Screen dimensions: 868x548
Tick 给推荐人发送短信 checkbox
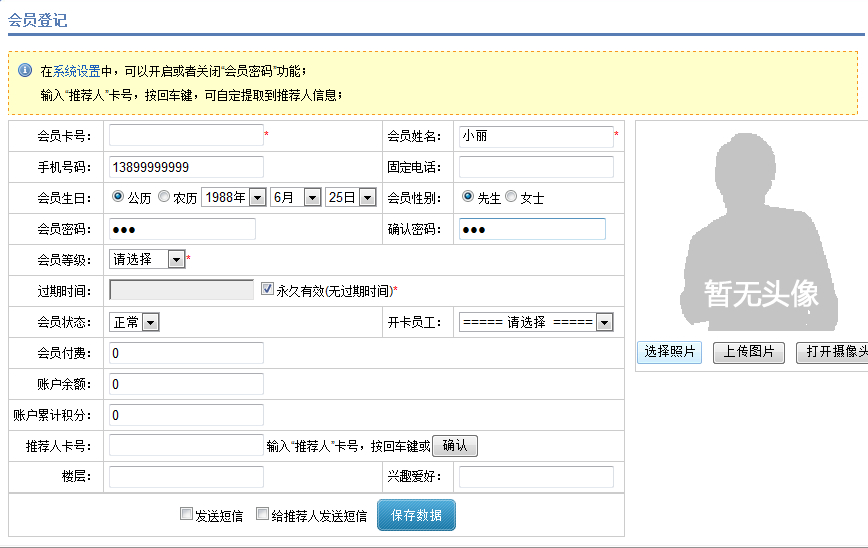tap(263, 515)
